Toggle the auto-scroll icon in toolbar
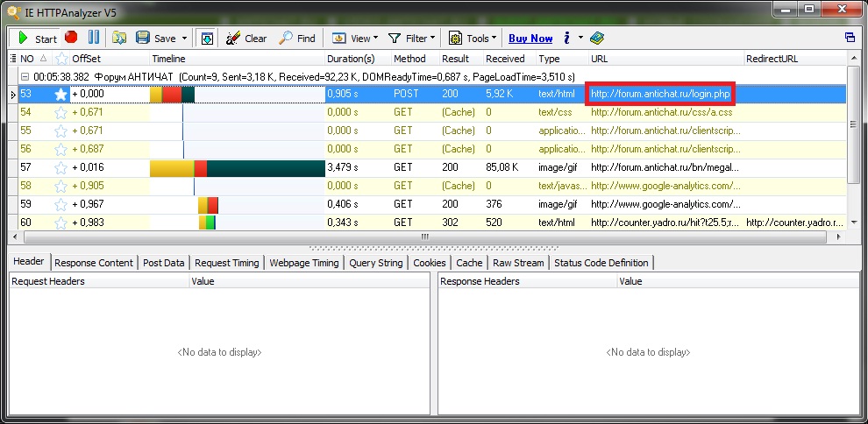Image resolution: width=868 pixels, height=424 pixels. pyautogui.click(x=207, y=39)
